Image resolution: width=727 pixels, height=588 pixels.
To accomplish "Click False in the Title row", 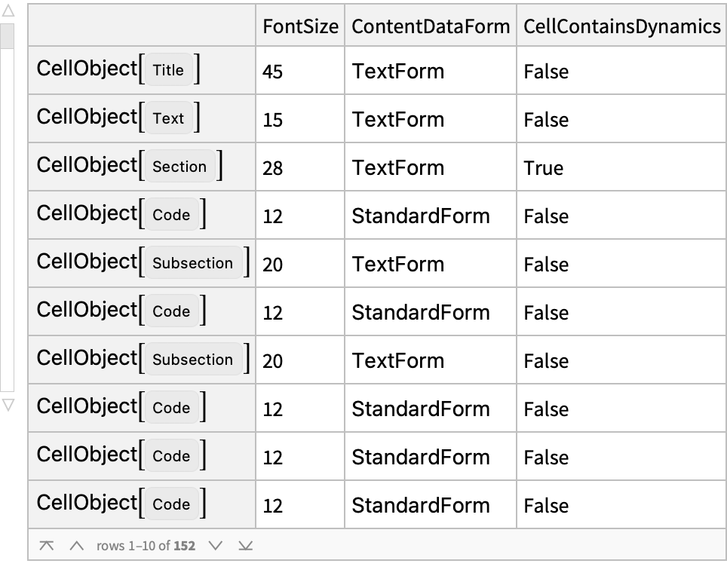I will 546,72.
